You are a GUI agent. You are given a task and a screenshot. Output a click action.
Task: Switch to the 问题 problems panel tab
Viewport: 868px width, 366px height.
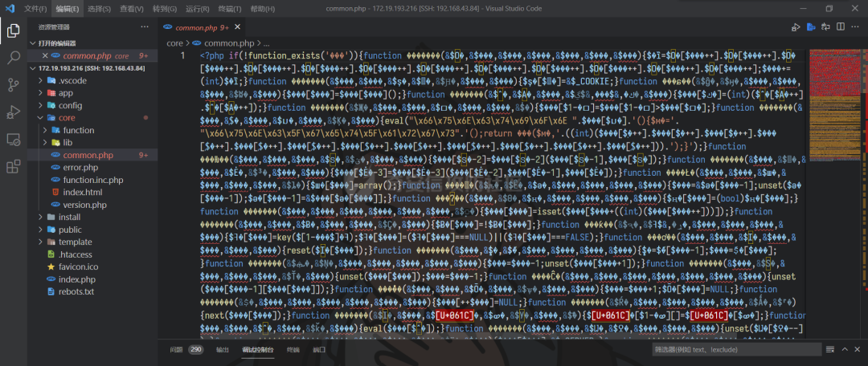click(x=176, y=350)
